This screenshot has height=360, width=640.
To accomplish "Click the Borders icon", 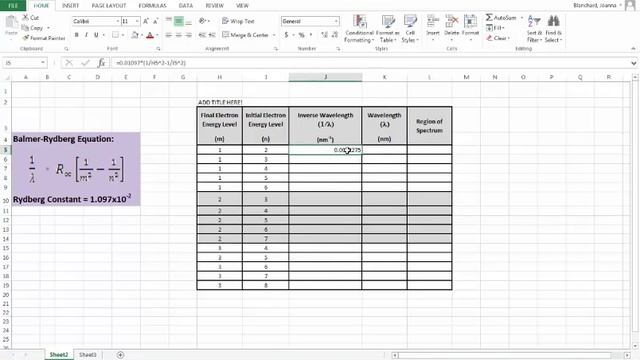I will (116, 35).
